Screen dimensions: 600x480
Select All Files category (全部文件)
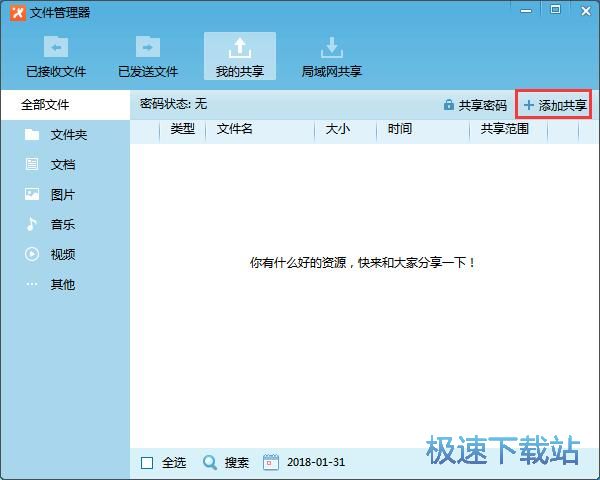[45, 105]
